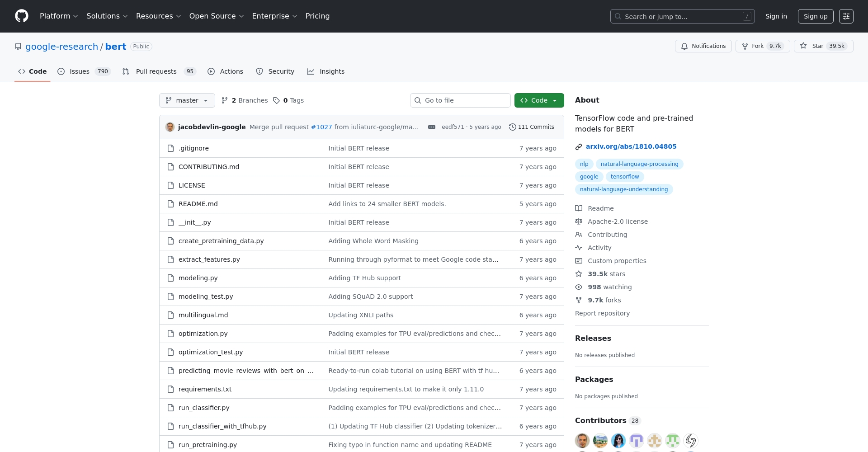Open commit 'Adding Whole Word Masking'
This screenshot has height=452, width=868.
click(x=373, y=241)
